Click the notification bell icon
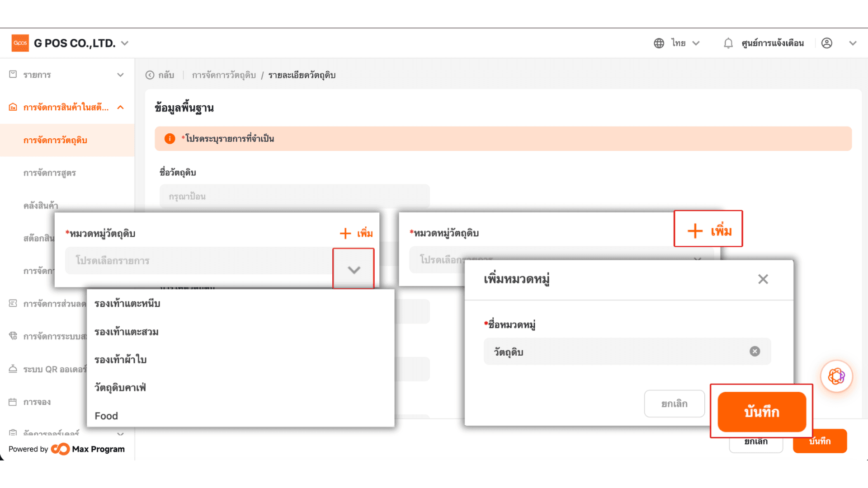 pos(728,43)
